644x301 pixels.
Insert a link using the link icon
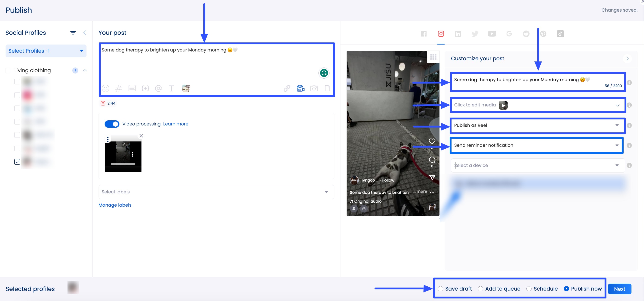pos(287,88)
